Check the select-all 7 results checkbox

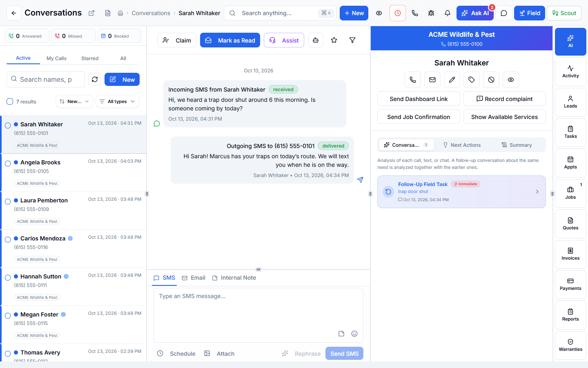click(10, 101)
